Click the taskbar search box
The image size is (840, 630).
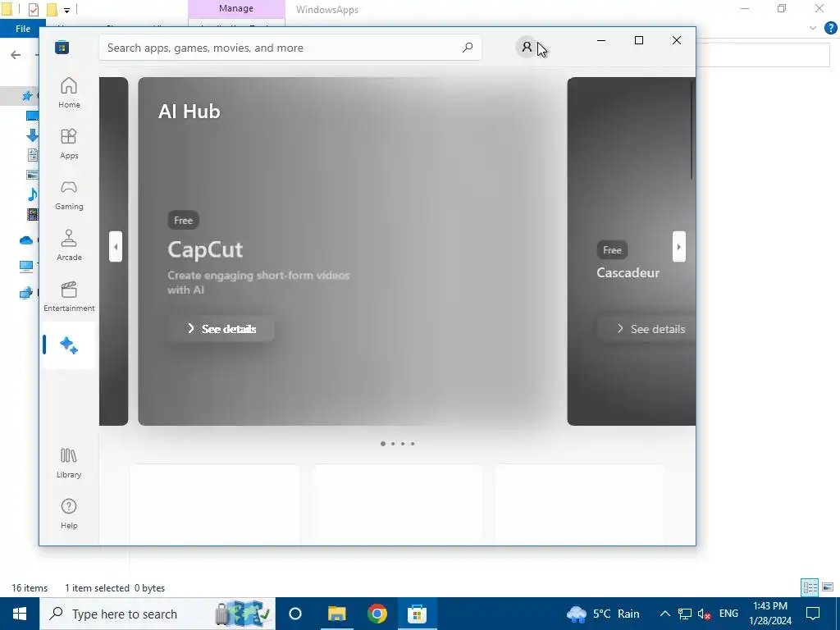coord(157,614)
